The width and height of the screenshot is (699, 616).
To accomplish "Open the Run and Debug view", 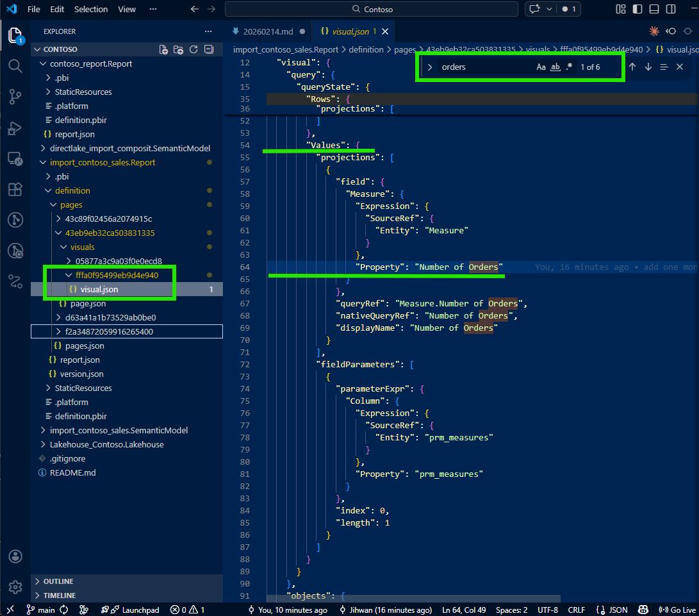I will pyautogui.click(x=15, y=128).
